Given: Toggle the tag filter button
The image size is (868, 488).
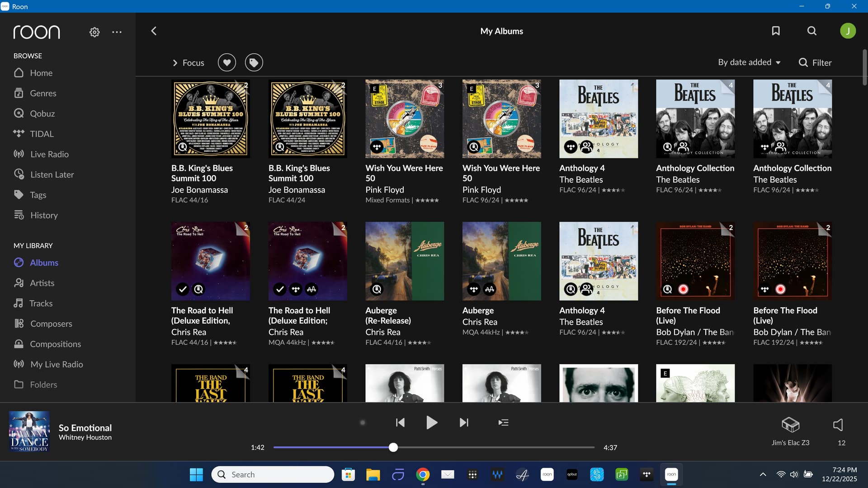Looking at the screenshot, I should pyautogui.click(x=254, y=62).
